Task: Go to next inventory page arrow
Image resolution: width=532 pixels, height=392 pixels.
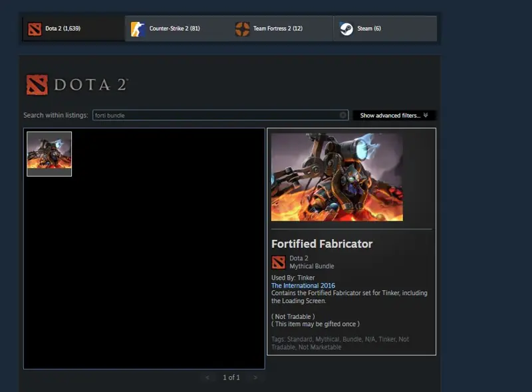Action: [255, 377]
